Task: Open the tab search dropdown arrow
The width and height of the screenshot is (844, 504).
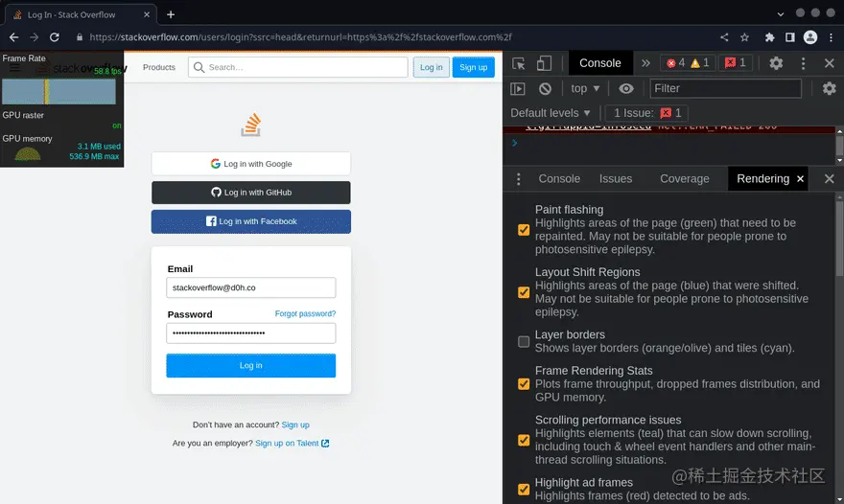Action: tap(781, 14)
